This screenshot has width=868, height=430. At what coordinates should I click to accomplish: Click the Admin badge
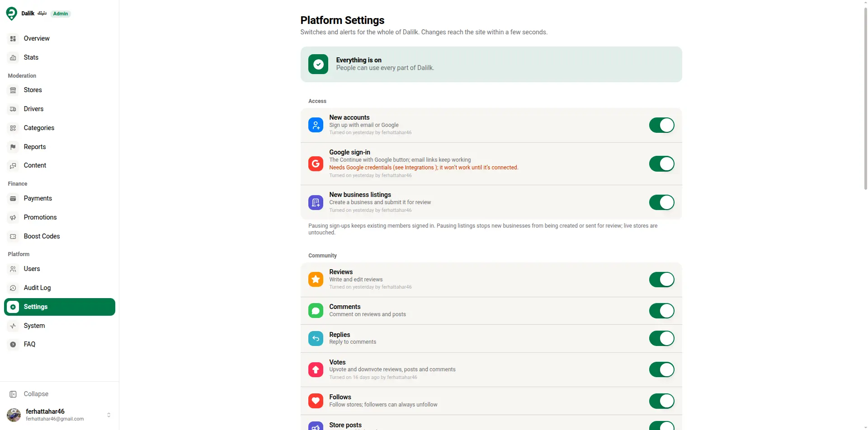[61, 14]
